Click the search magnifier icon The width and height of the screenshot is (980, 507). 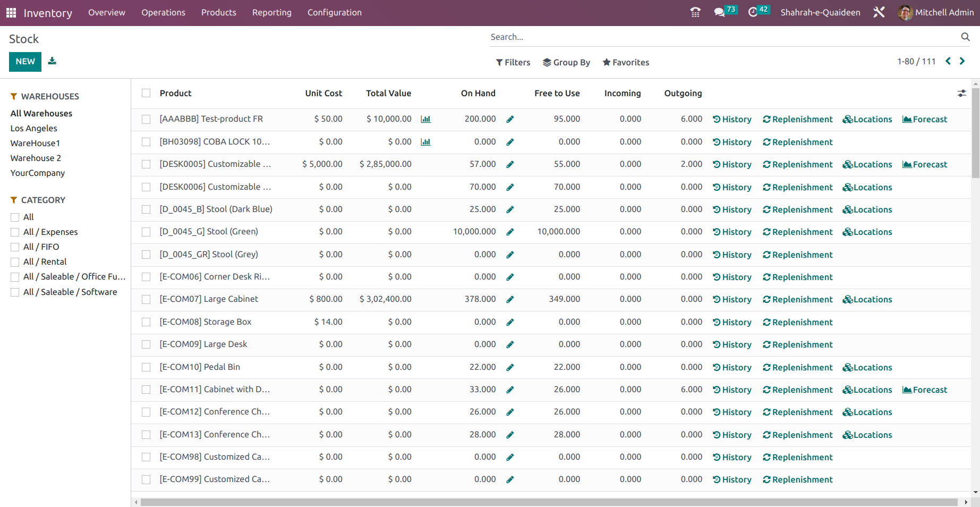coord(965,37)
